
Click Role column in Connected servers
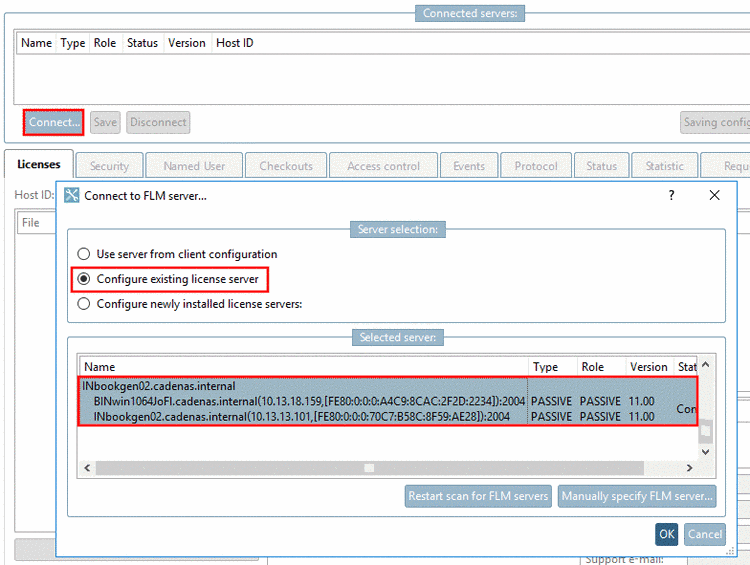coord(105,43)
